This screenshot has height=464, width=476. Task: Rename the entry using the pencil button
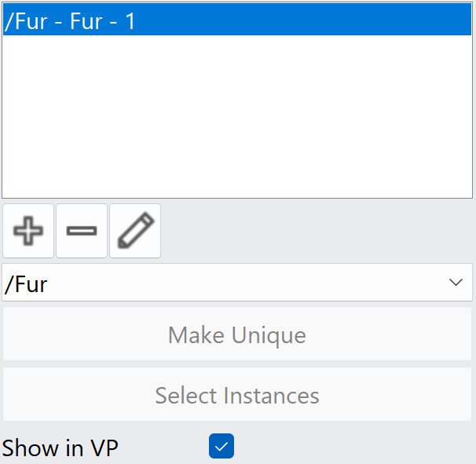pos(135,231)
